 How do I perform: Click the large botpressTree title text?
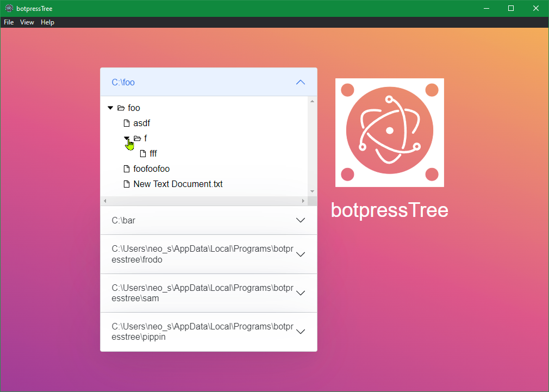click(390, 210)
